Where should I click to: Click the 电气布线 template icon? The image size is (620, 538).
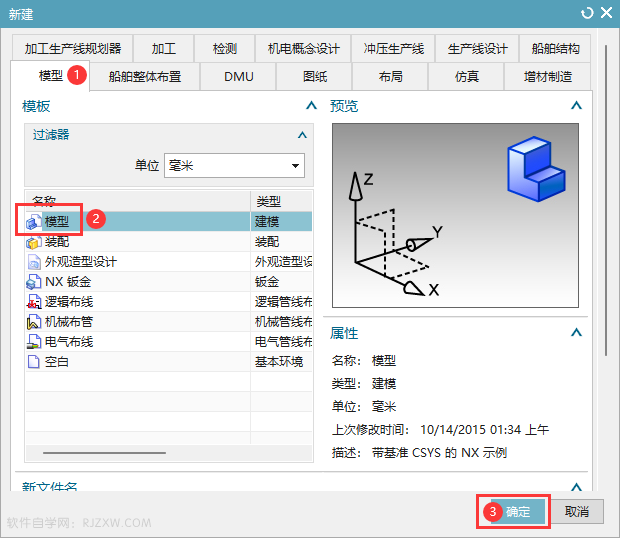point(34,342)
